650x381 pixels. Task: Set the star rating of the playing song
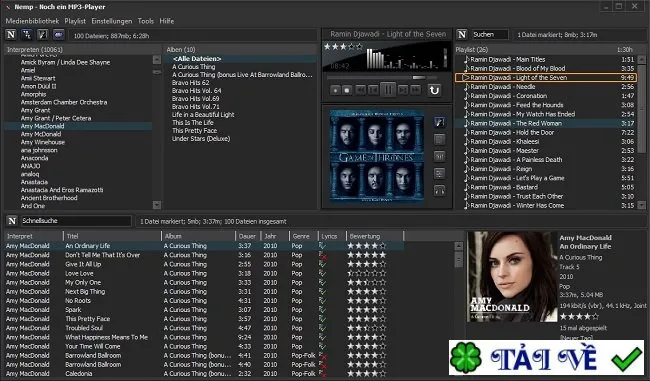(x=343, y=47)
